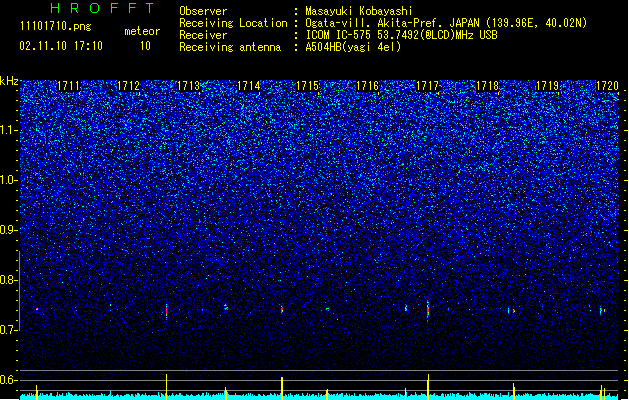This screenshot has width=629, height=400.
Task: Click the green meteor label
Action: (x=142, y=31)
